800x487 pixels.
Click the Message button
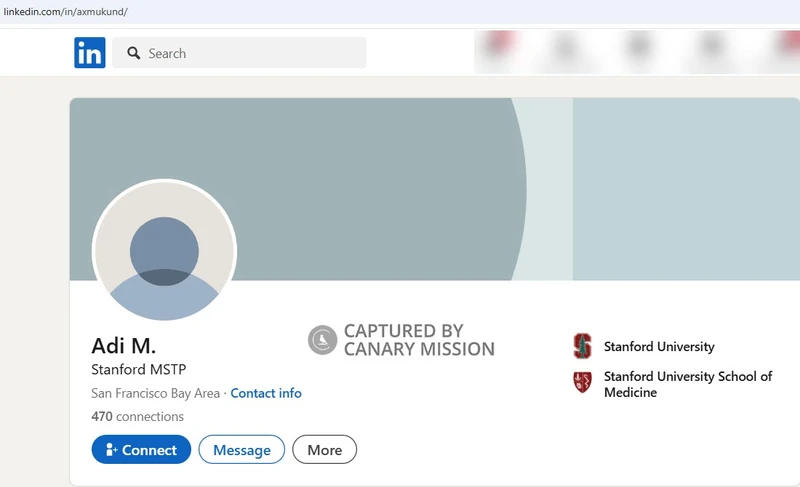point(242,449)
